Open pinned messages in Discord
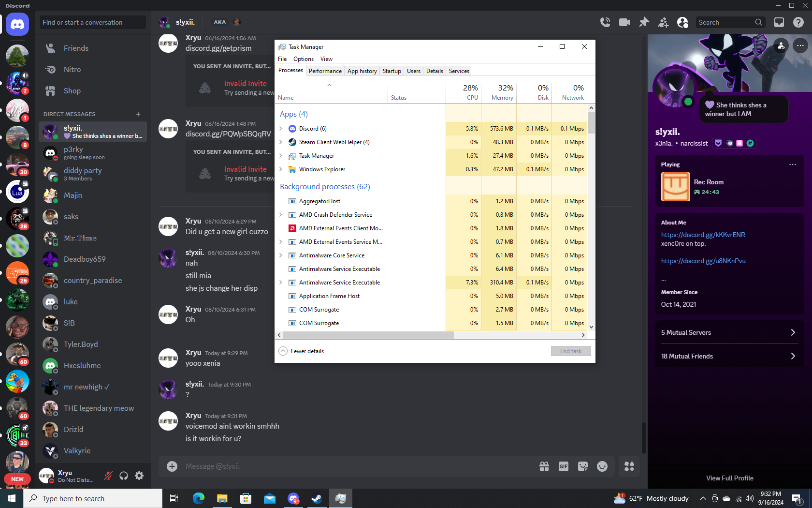This screenshot has height=508, width=812. [x=644, y=22]
